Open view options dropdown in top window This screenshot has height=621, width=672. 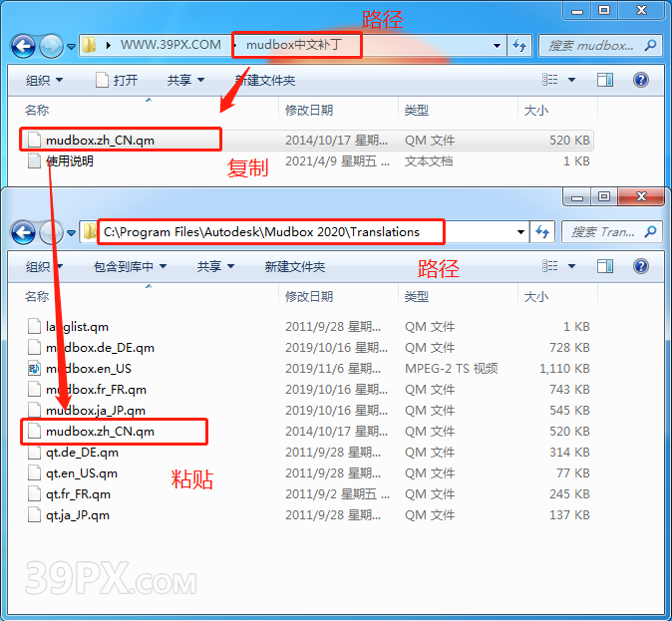tap(573, 80)
